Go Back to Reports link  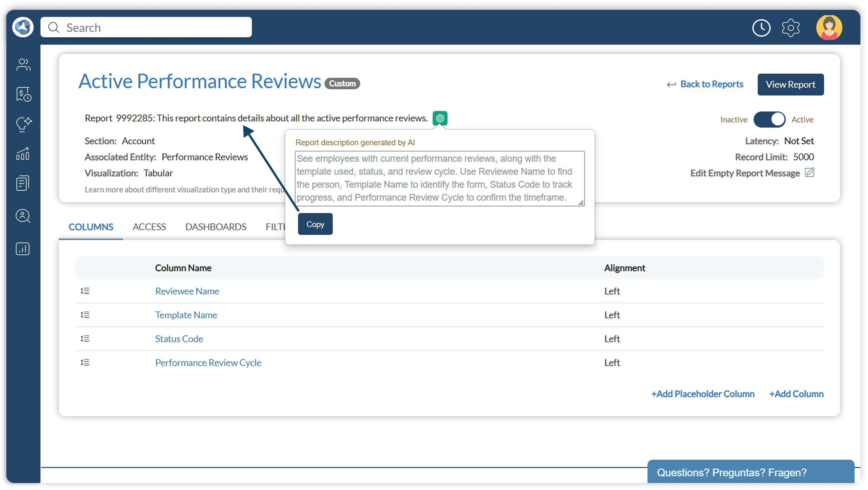click(x=711, y=84)
